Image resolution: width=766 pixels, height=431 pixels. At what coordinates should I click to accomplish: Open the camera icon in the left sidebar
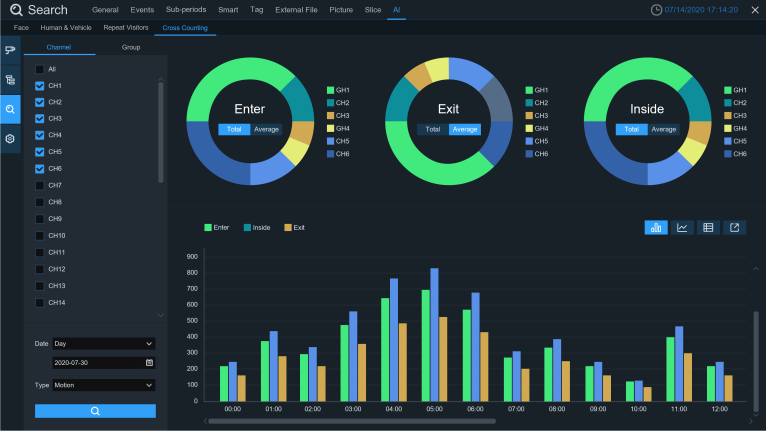(10, 50)
